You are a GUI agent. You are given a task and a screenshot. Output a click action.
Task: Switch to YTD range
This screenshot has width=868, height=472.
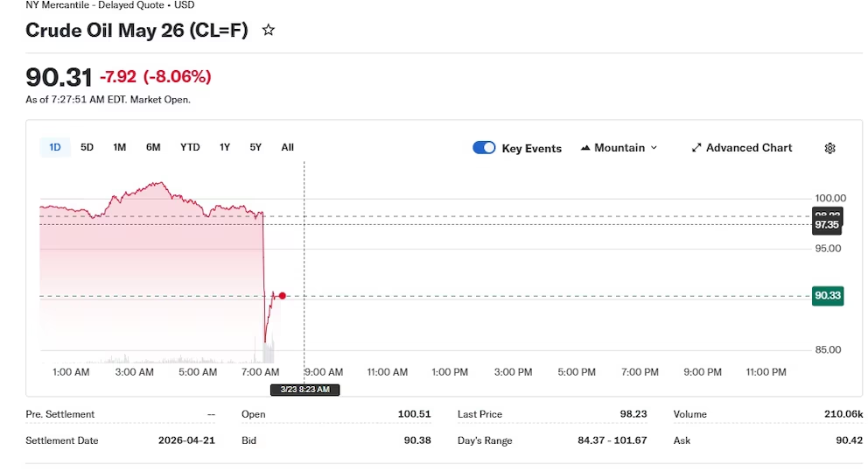190,147
